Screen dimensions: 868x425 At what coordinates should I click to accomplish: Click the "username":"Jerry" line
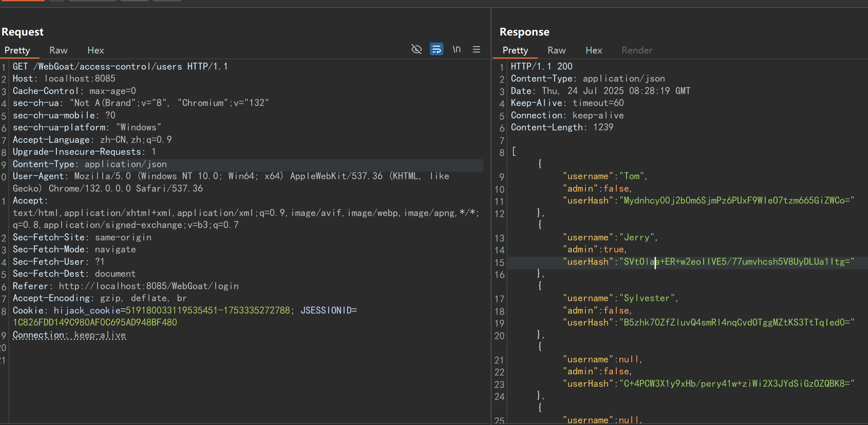[x=610, y=238]
